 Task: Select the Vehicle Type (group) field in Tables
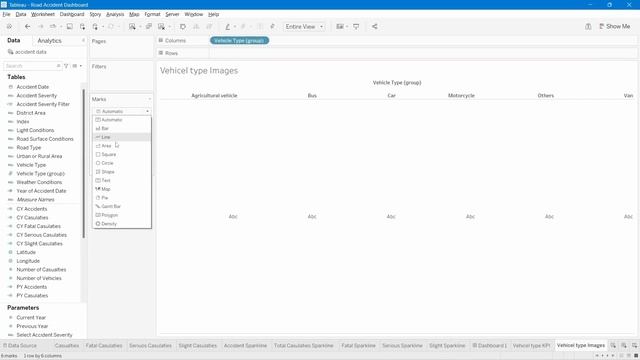tap(40, 173)
